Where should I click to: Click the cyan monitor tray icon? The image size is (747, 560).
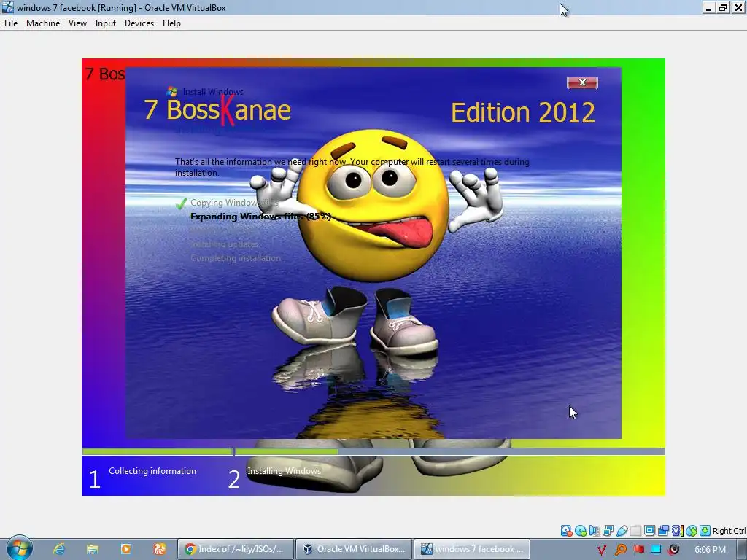coord(656,549)
